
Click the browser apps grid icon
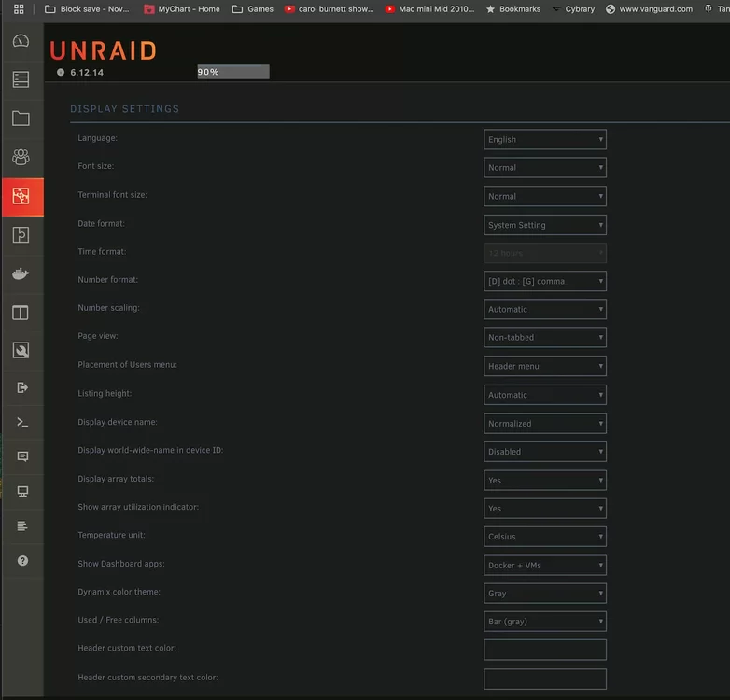tap(19, 8)
